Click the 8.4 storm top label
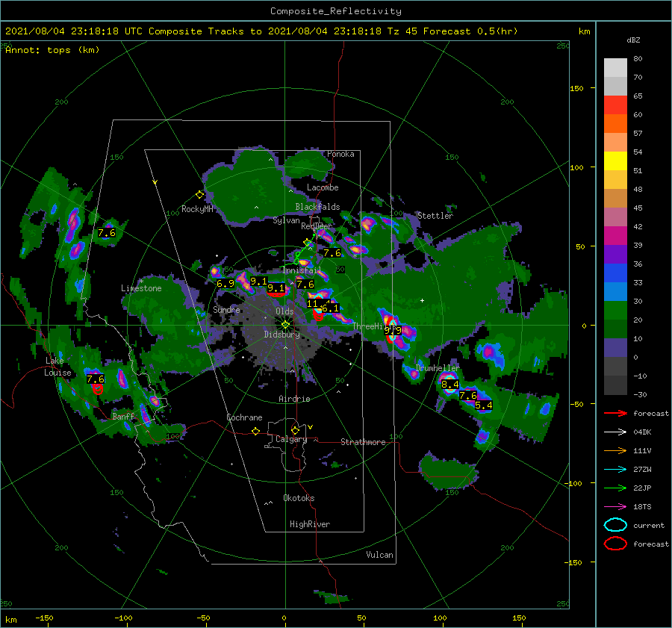 [450, 385]
